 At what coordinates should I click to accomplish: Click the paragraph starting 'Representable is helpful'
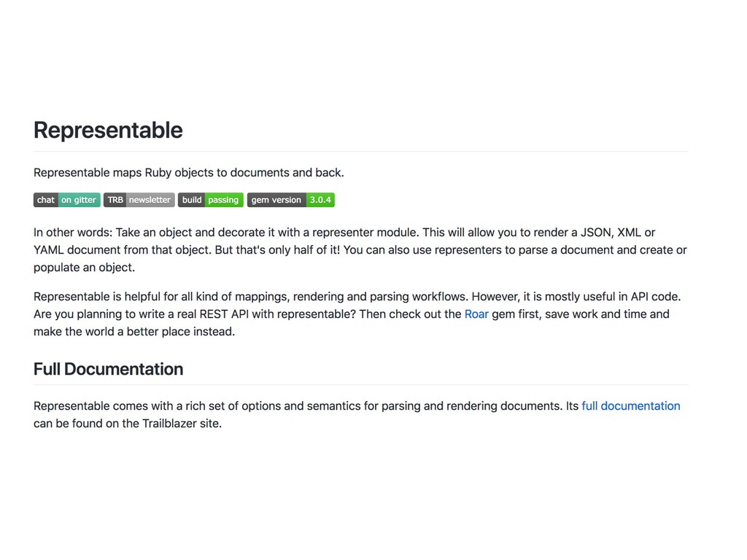pyautogui.click(x=357, y=314)
